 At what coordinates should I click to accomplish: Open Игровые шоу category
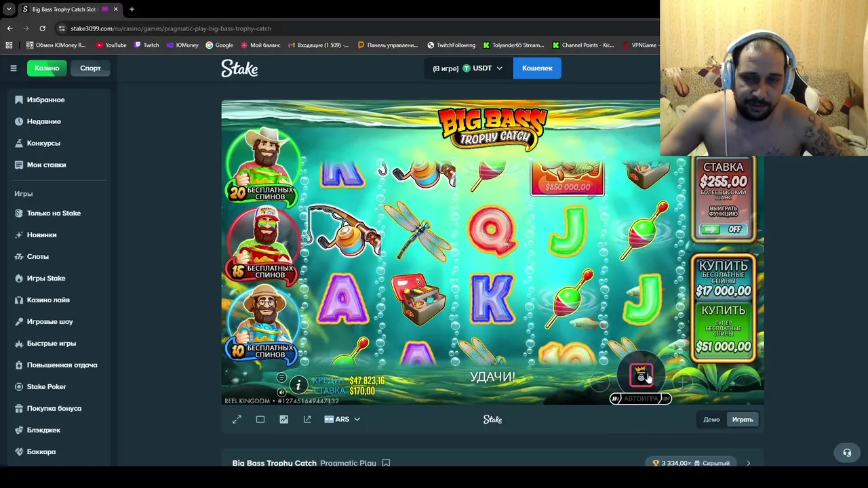tap(59, 321)
